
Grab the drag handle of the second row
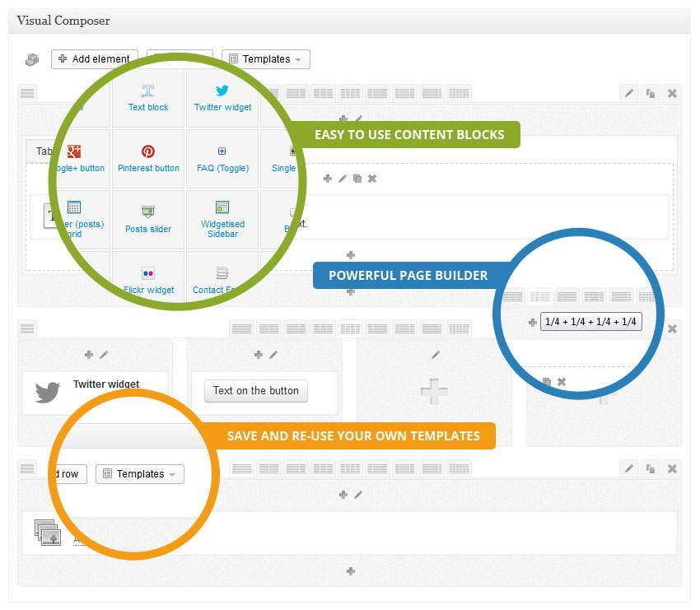[x=27, y=328]
